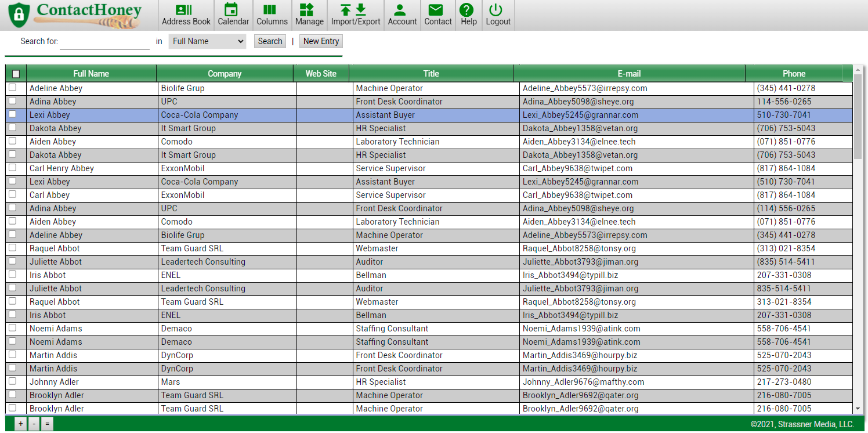Expand the Full Name search field dropdown
This screenshot has width=868, height=433.
click(x=207, y=41)
